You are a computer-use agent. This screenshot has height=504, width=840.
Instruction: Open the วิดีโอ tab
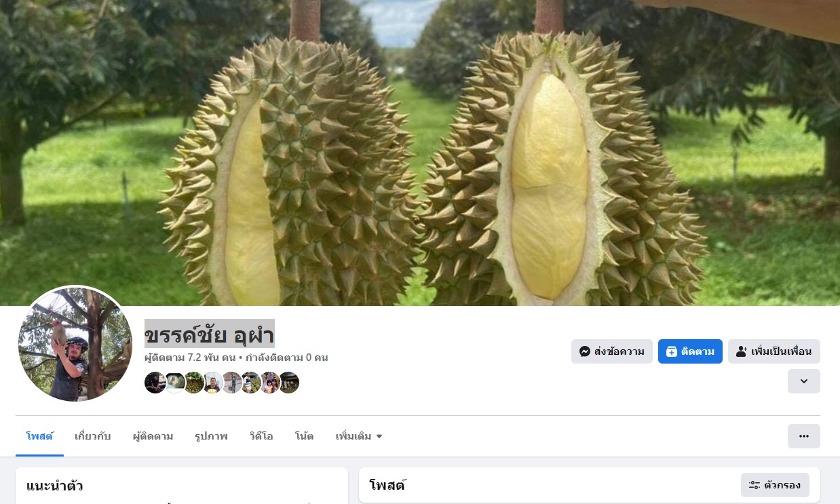click(x=261, y=436)
